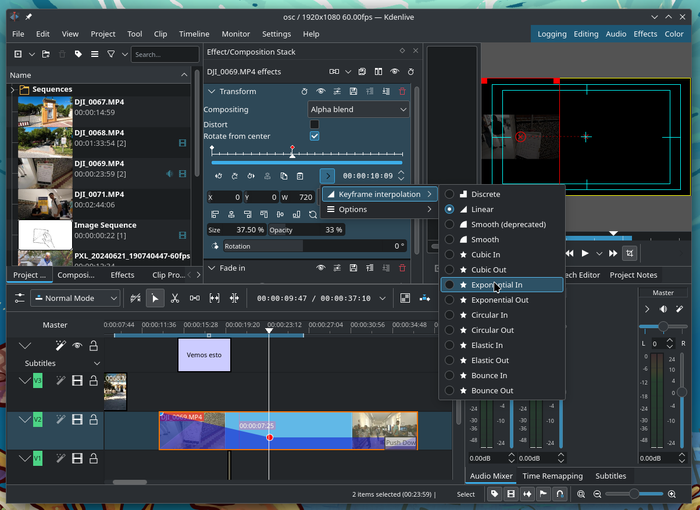This screenshot has height=510, width=700.
Task: Uncheck Rotate from center
Action: pyautogui.click(x=314, y=136)
